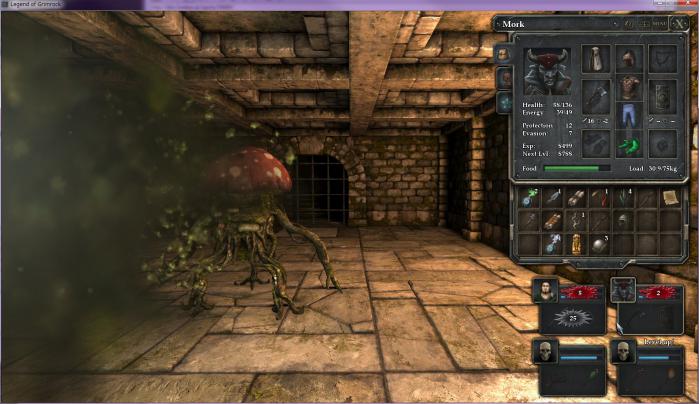Click the human champion's attack panel showing 25
Screen dimensions: 699x404
tap(572, 318)
